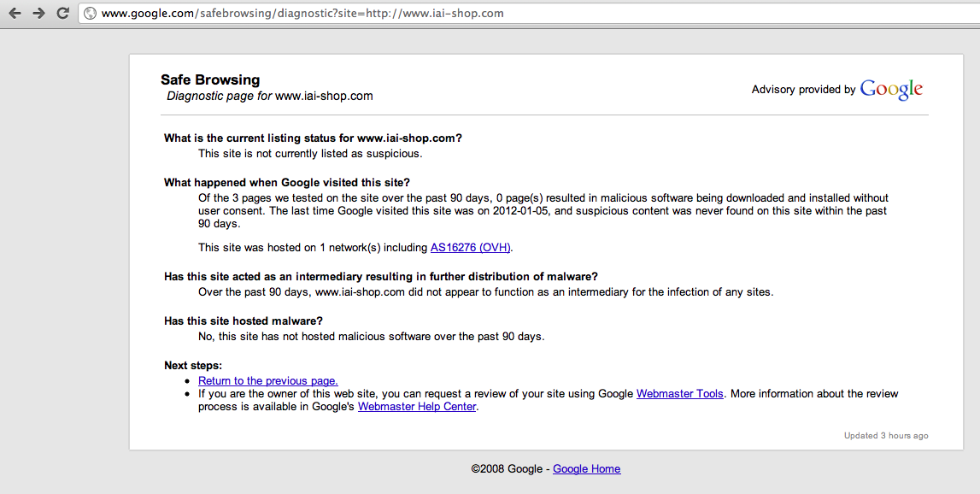The width and height of the screenshot is (980, 494).
Task: Click 'This site is not currently listed as suspicious' text
Action: 310,154
